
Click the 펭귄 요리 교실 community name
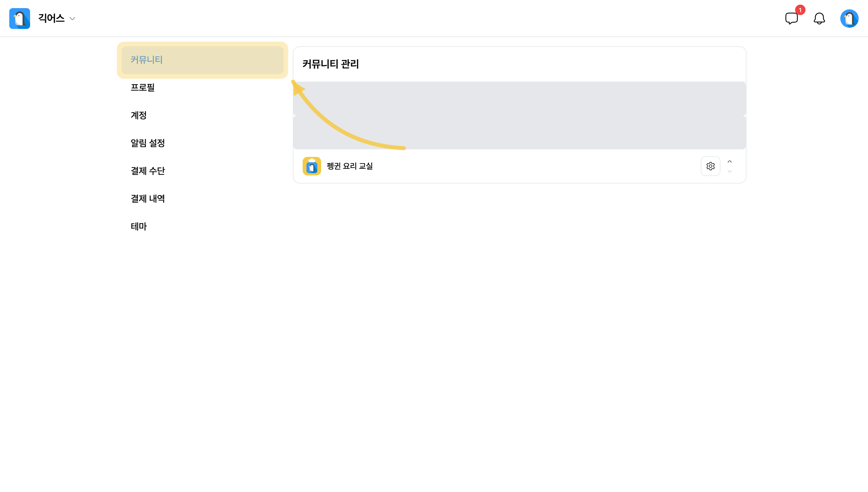point(350,166)
